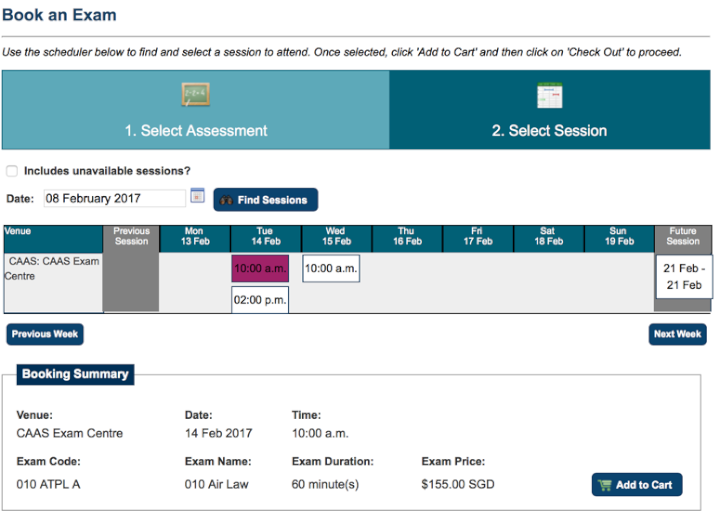The image size is (720, 526).
Task: Switch to the Select Session step
Action: click(549, 130)
